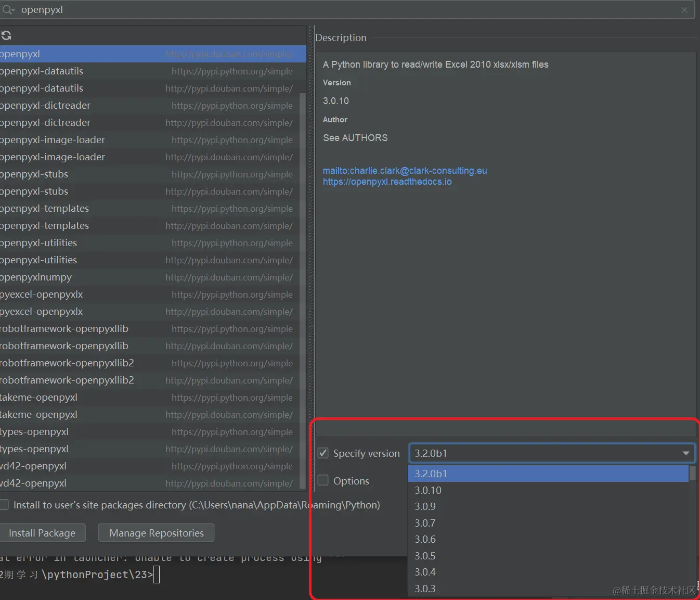The height and width of the screenshot is (600, 700).
Task: Choose version 3.0.5 from the list
Action: pyautogui.click(x=548, y=556)
